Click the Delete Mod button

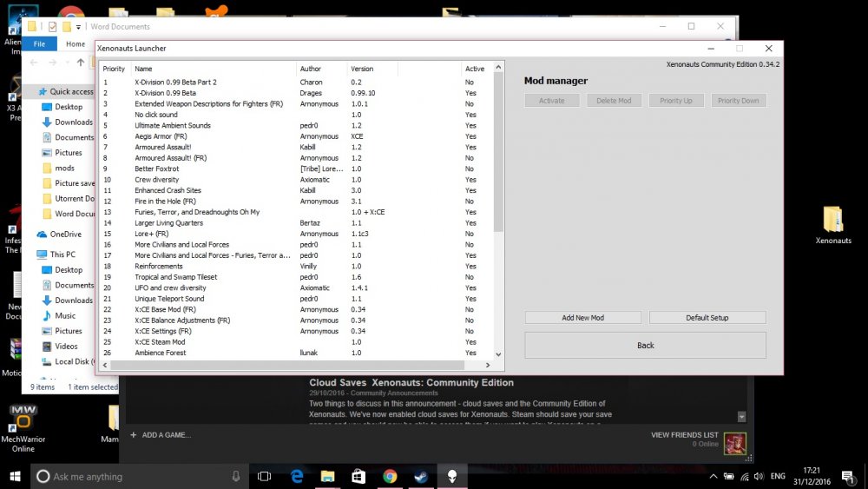coord(614,101)
